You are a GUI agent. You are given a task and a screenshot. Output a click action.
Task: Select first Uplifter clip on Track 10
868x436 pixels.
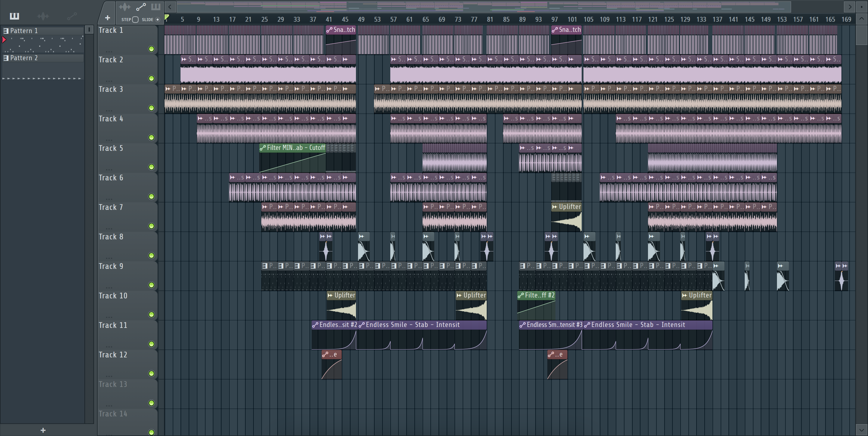coord(341,305)
